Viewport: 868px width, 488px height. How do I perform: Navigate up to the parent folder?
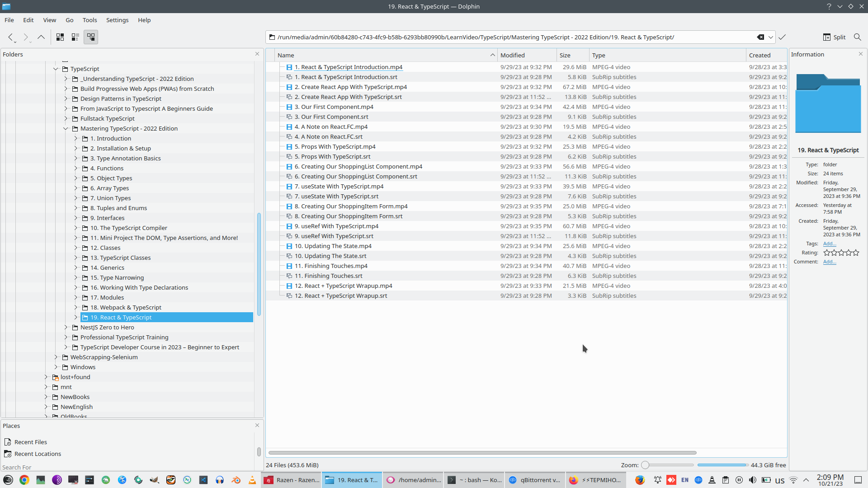[41, 37]
